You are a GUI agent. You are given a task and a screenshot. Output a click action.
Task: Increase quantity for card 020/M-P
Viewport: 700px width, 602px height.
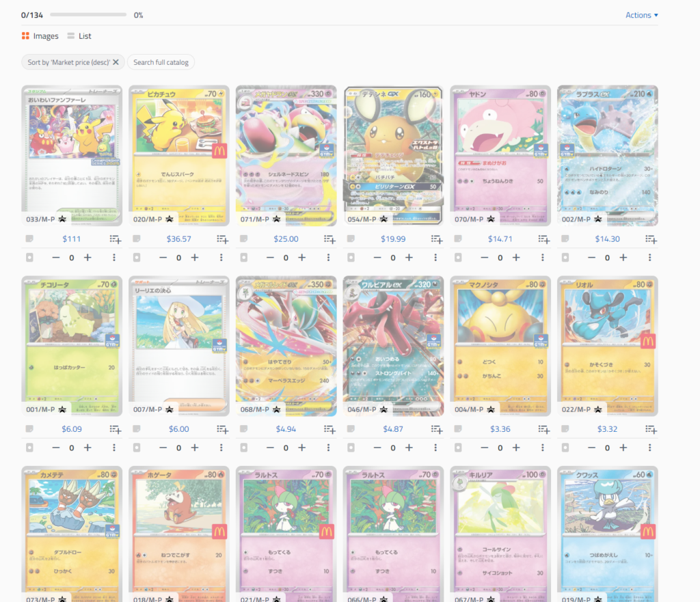[x=195, y=258]
